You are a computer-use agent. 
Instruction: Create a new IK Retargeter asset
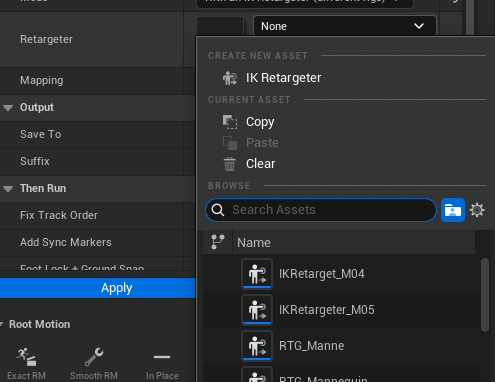[x=283, y=78]
